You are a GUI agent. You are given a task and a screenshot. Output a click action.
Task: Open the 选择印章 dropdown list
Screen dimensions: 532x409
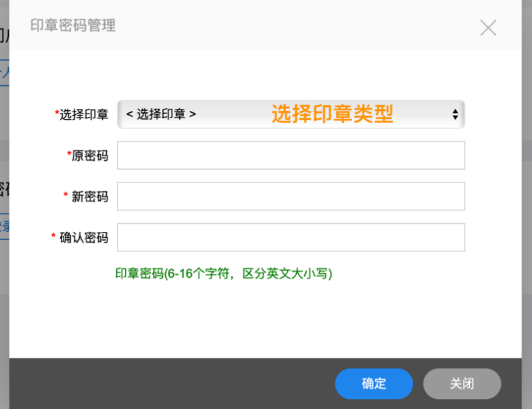point(291,114)
